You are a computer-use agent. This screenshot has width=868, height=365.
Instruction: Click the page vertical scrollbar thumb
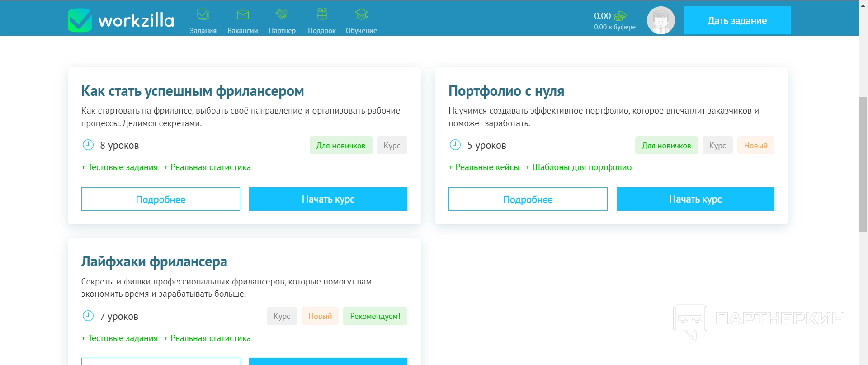pos(863,165)
